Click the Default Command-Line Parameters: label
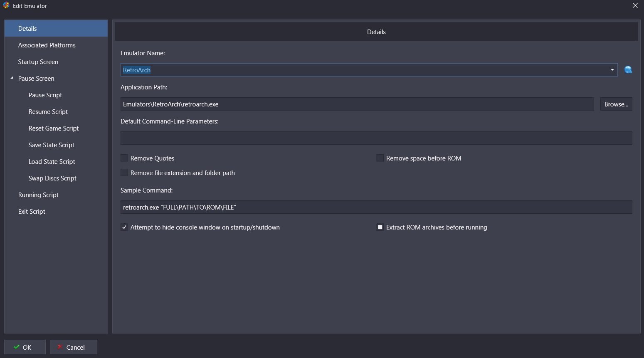 click(x=170, y=121)
